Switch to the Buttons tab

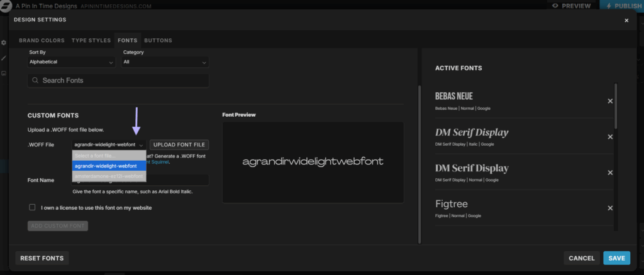pyautogui.click(x=158, y=41)
